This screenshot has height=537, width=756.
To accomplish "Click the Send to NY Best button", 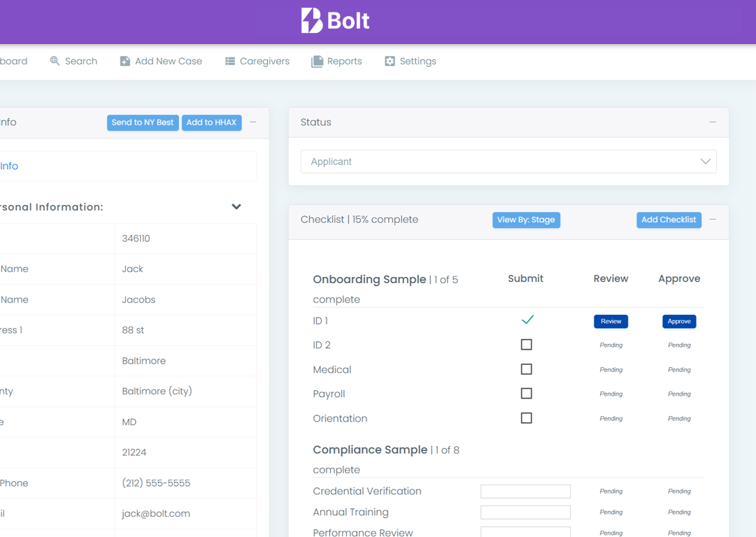I will click(x=143, y=122).
